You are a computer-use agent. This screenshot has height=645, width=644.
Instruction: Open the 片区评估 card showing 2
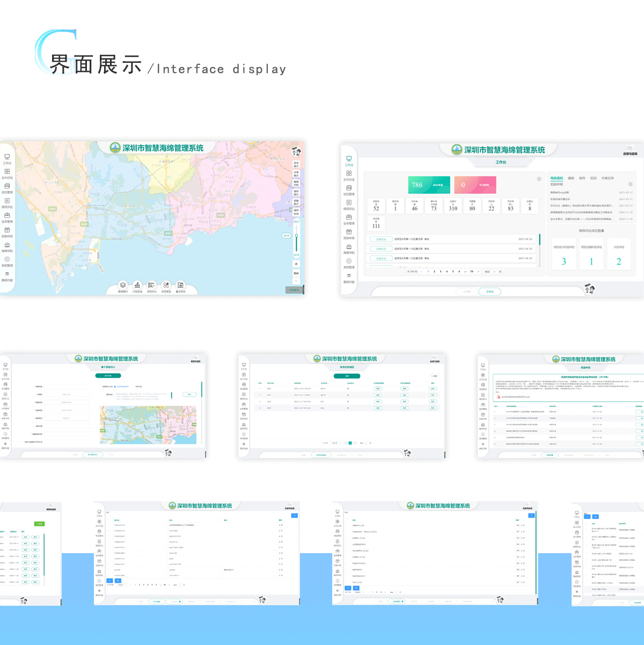click(619, 255)
